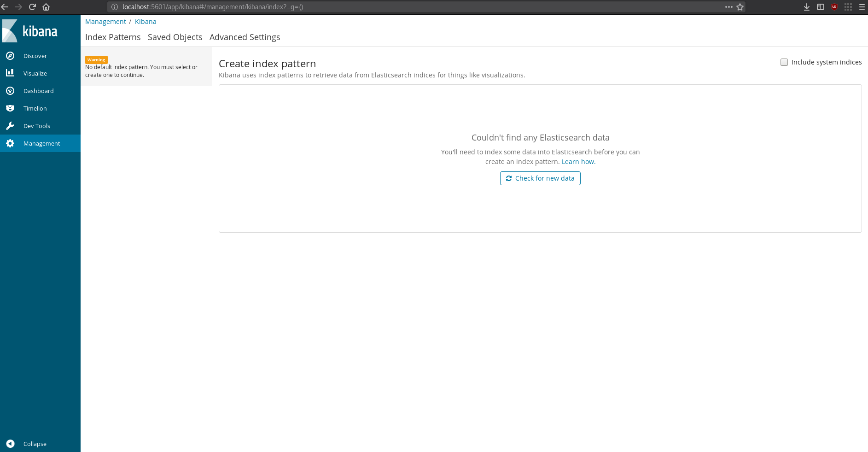The width and height of the screenshot is (868, 452).
Task: Open uBlock Origin extension icon
Action: point(834,7)
